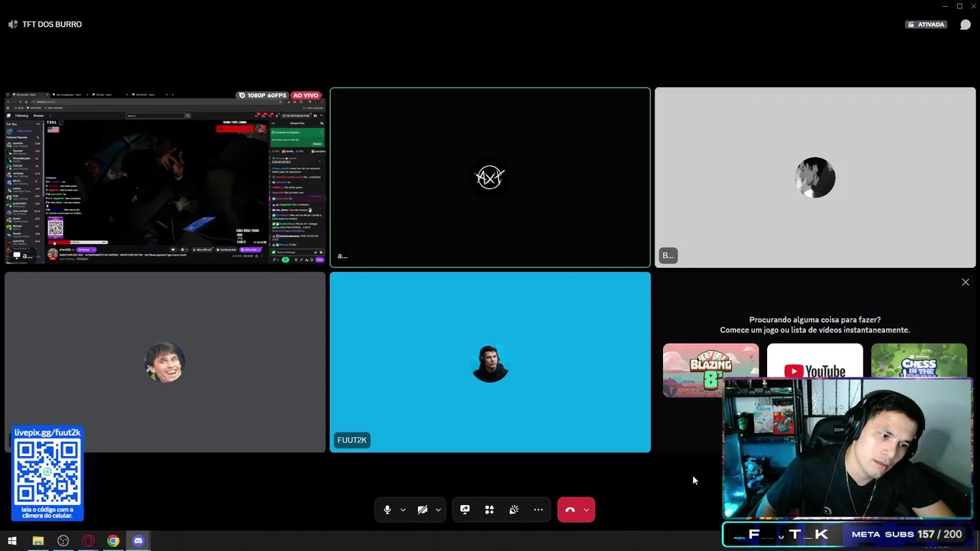This screenshot has height=551, width=980.
Task: Click the a... label on the green-bordered tile
Action: point(342,256)
